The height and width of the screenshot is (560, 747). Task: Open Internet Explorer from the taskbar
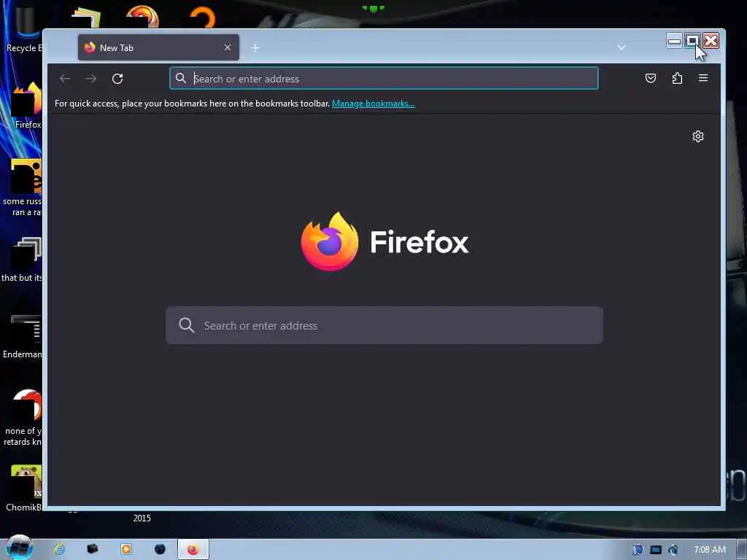59,549
